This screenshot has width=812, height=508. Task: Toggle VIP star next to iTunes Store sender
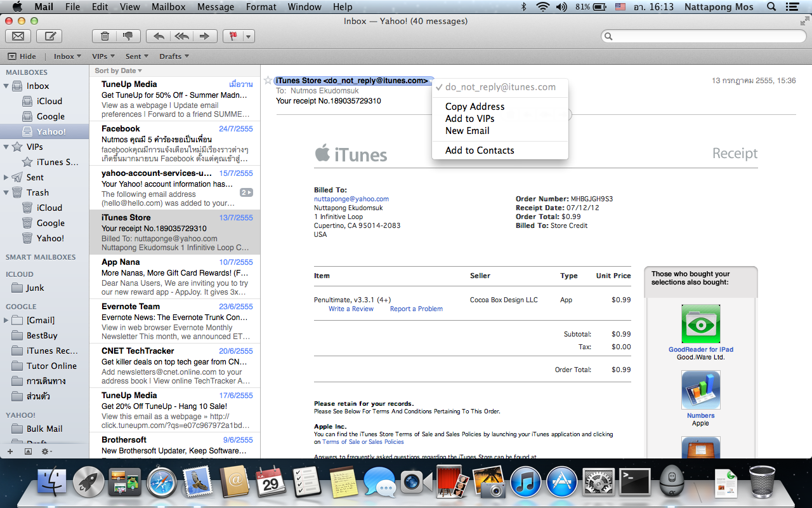tap(268, 81)
